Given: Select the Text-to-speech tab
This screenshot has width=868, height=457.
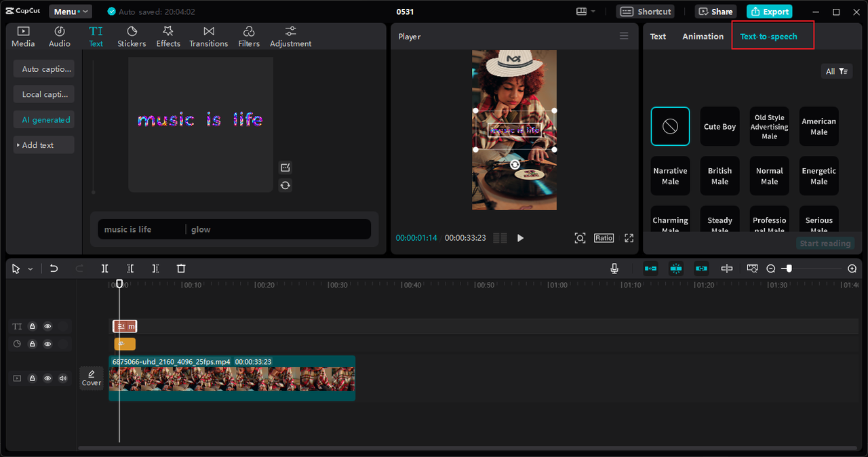Looking at the screenshot, I should point(768,37).
